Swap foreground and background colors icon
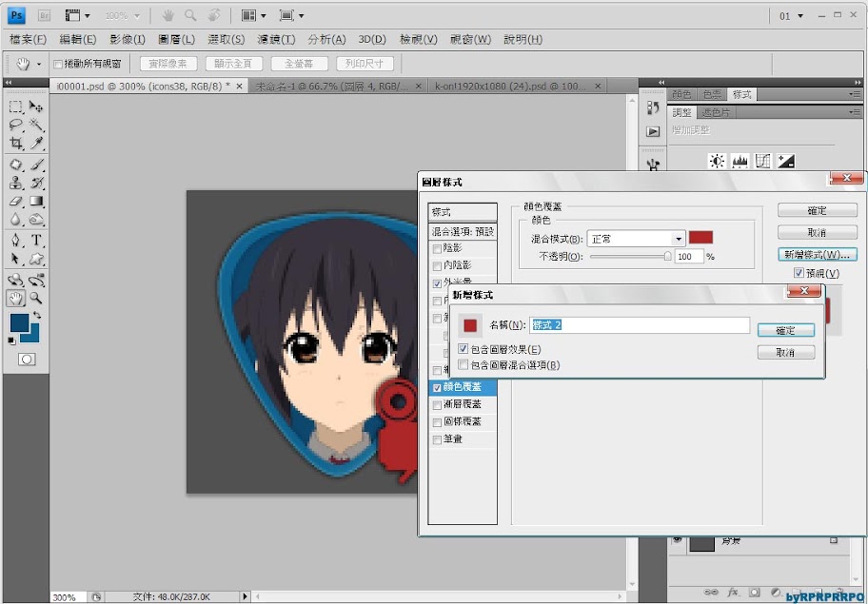Screen dimensions: 868x604 [x=36, y=315]
